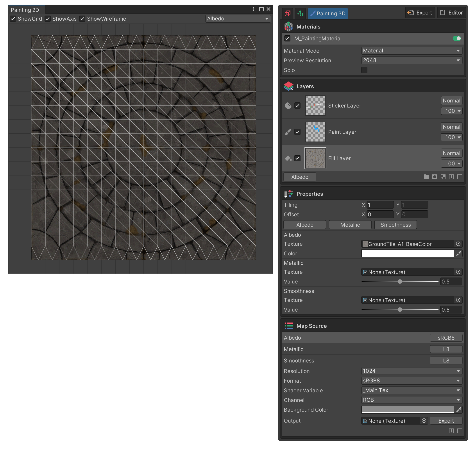Image resolution: width=476 pixels, height=450 pixels.
Task: Add a layer with the Layers plus icon
Action: point(451,177)
